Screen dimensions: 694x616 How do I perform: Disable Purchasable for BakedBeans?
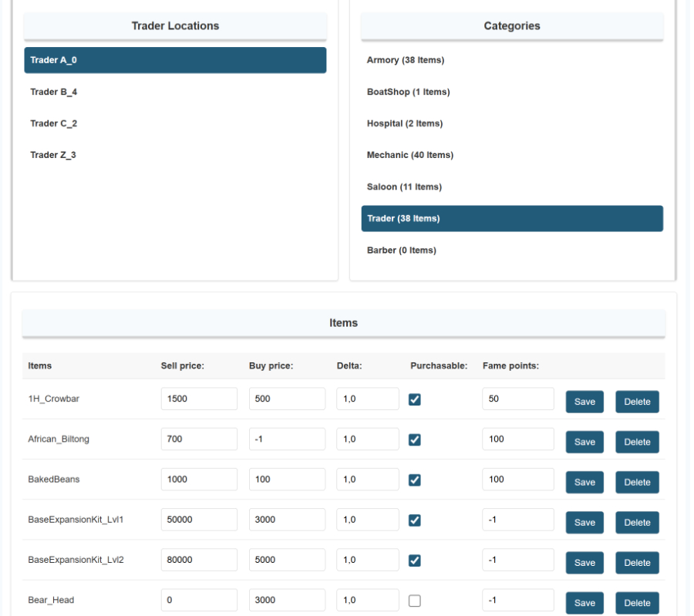click(x=416, y=477)
